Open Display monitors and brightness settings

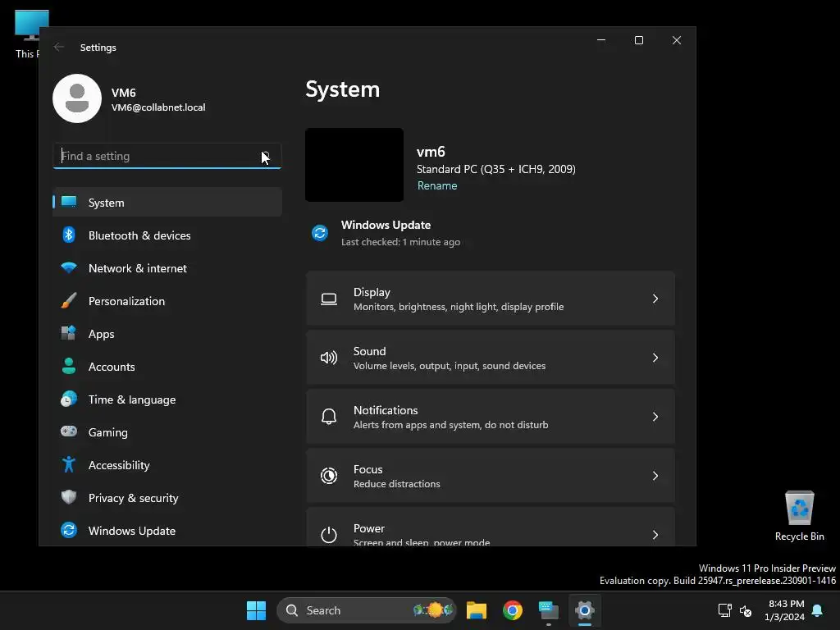pyautogui.click(x=491, y=299)
